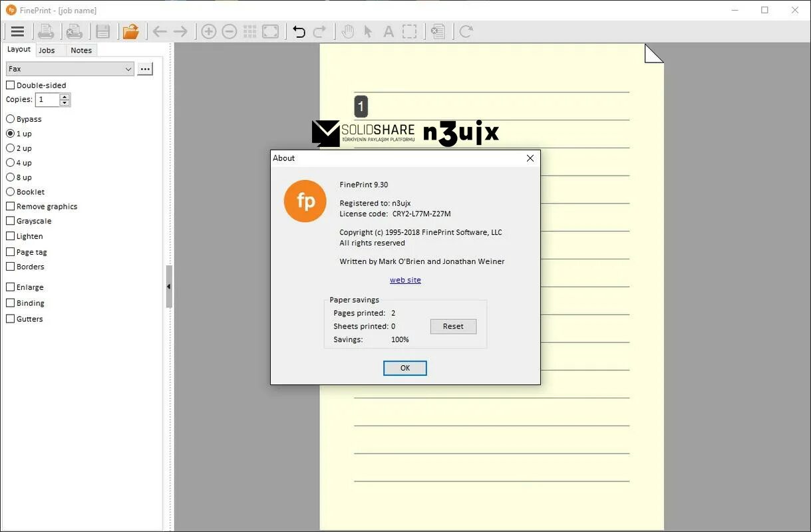811x532 pixels.
Task: Check the Double-sided option
Action: click(10, 84)
